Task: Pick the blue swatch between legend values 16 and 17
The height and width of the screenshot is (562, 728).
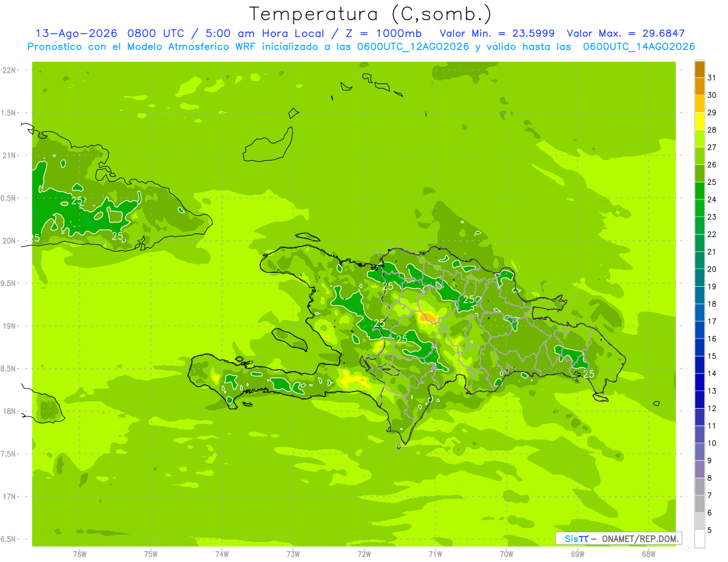Action: pos(699,330)
